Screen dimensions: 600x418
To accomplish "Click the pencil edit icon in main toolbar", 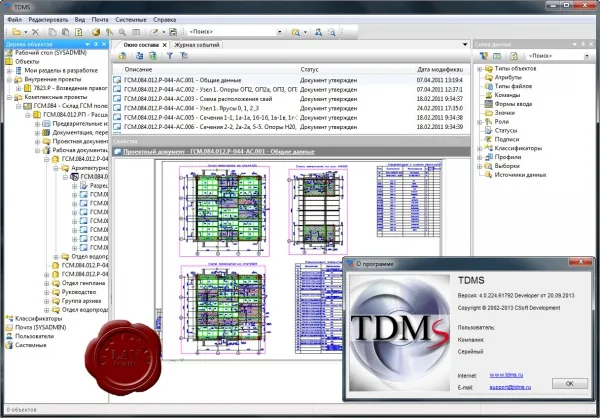I will point(154,32).
